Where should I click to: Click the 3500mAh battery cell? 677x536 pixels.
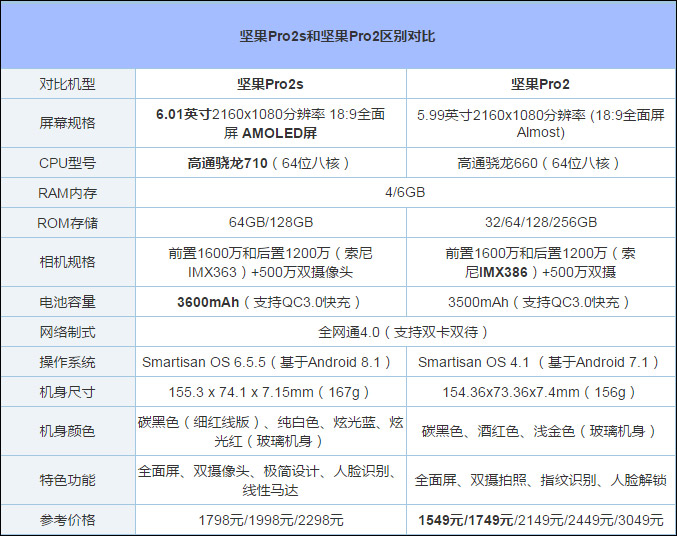pyautogui.click(x=541, y=302)
